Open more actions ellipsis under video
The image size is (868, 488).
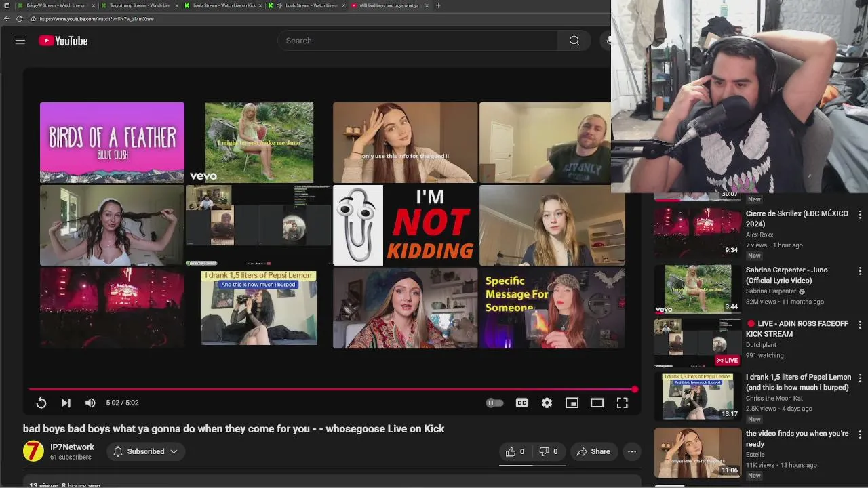[x=632, y=451]
